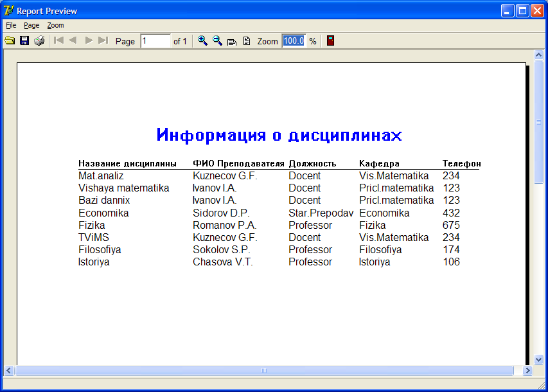Click the 'Vishaya matematika' cell

[124, 188]
